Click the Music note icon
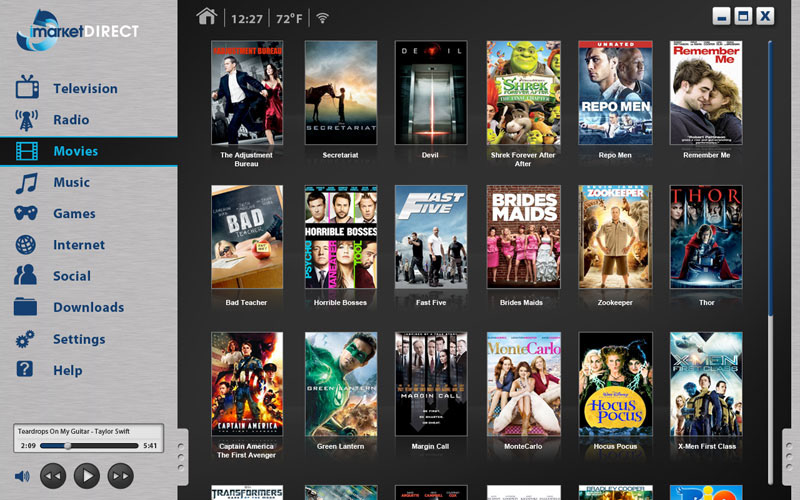 point(26,183)
